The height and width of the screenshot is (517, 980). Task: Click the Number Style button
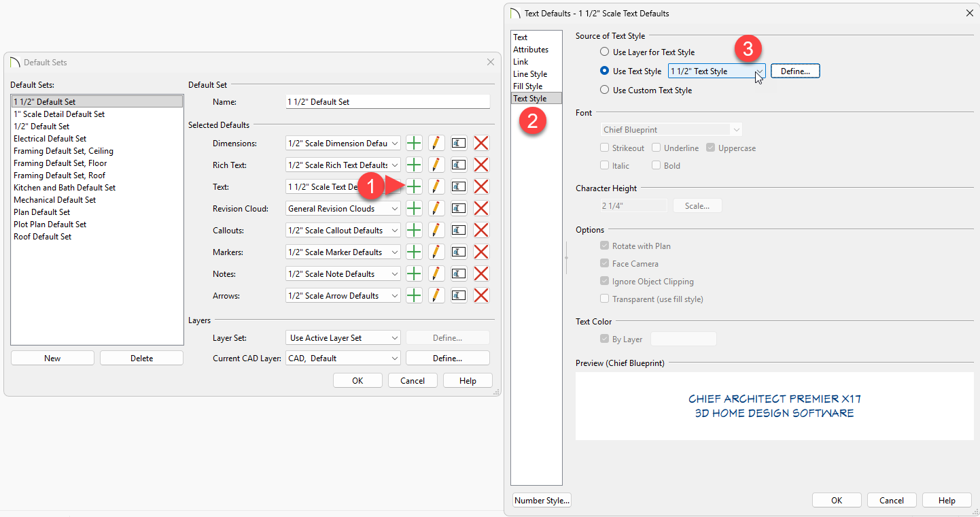(x=542, y=501)
